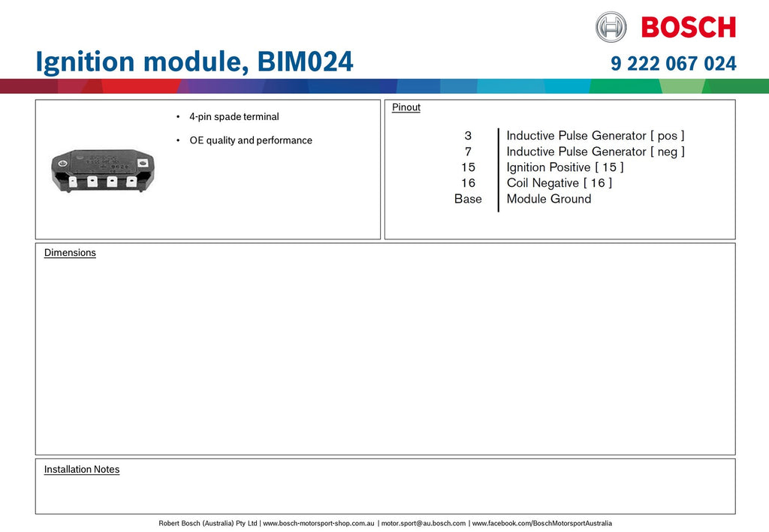
Task: Click 'Module Ground' description
Action: [549, 199]
